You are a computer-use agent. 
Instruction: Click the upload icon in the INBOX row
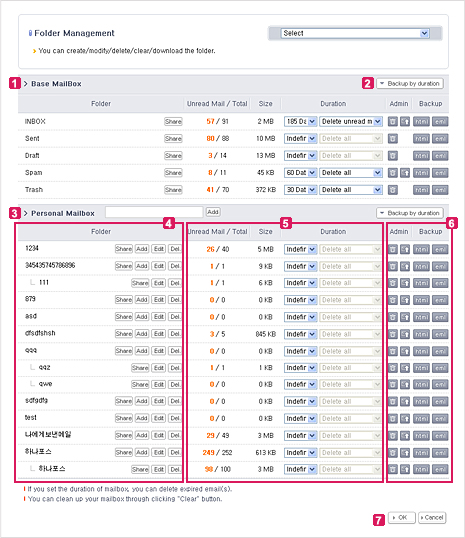(405, 121)
